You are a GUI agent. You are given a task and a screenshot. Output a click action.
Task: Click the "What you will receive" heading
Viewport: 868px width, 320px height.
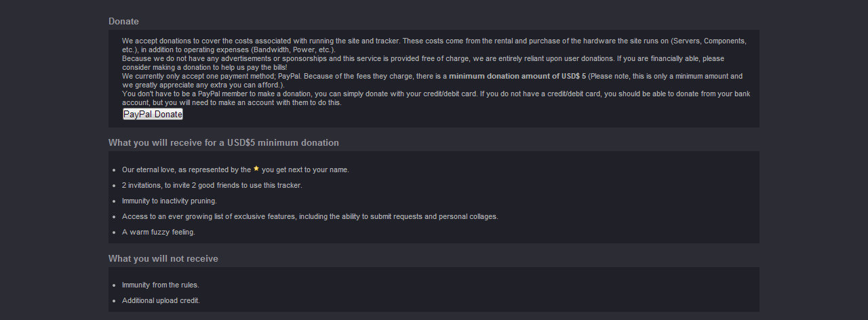(x=224, y=142)
